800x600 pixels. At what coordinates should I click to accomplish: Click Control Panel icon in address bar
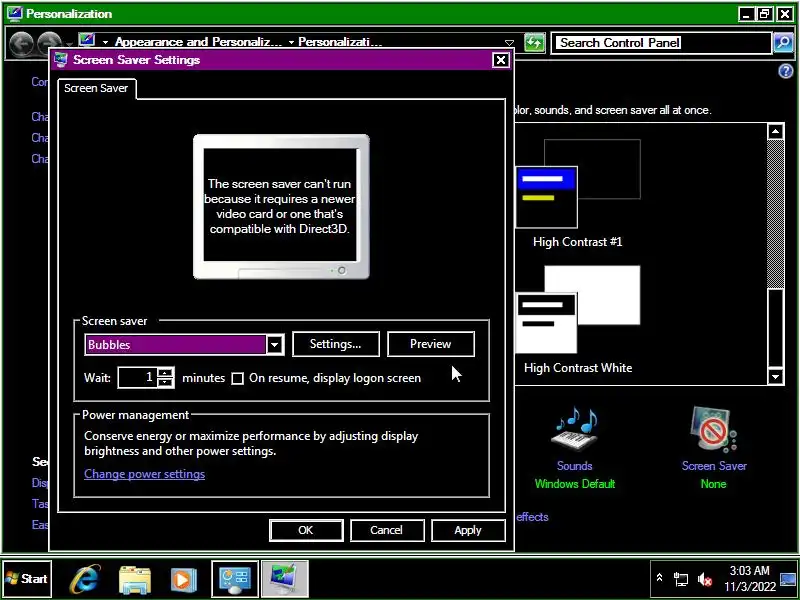click(x=87, y=40)
